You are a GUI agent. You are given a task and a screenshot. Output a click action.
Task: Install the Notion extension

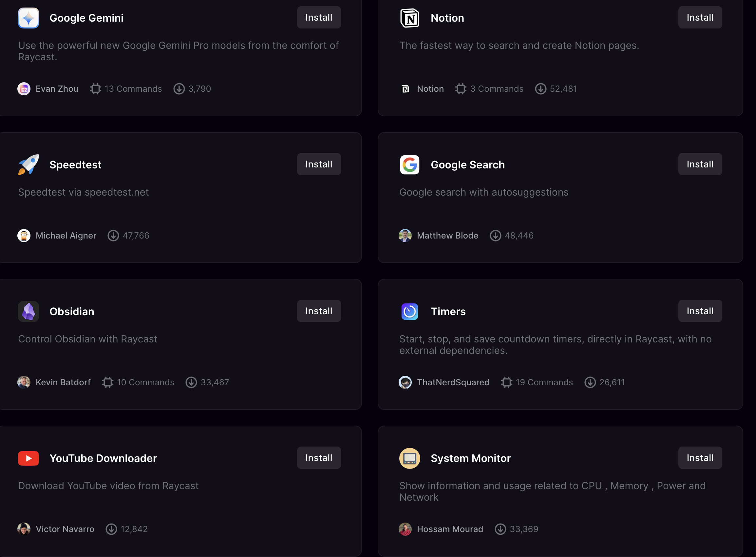tap(700, 18)
